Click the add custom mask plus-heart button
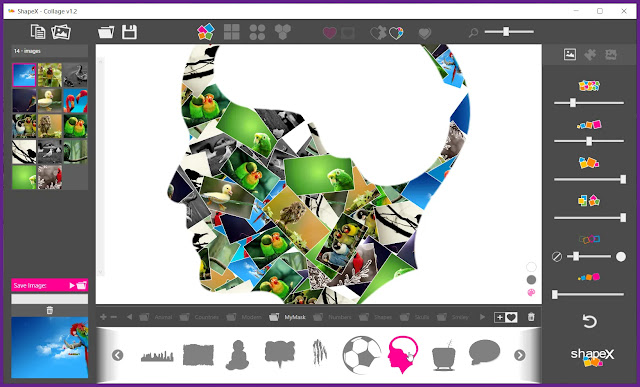This screenshot has width=640, height=387. tap(506, 317)
